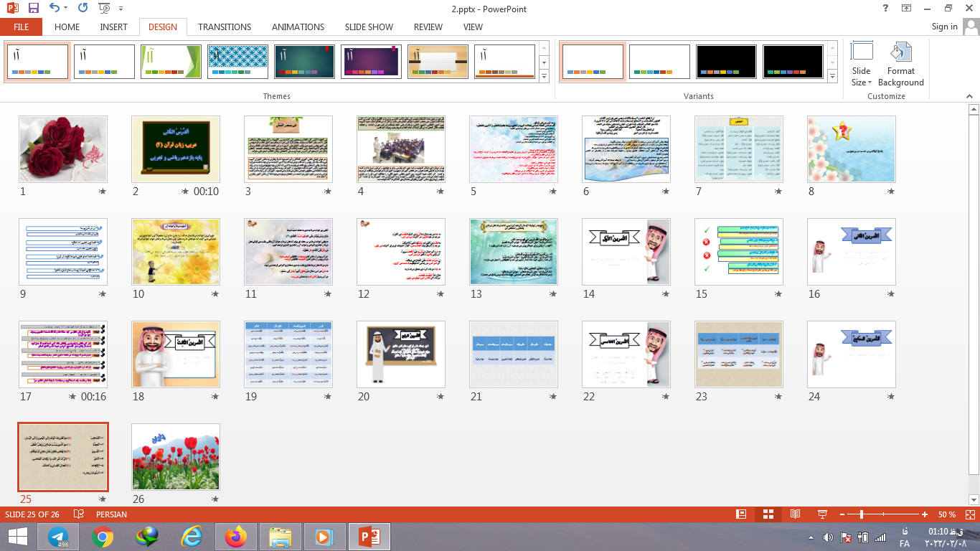Expand the Themes gallery More arrow
980x551 pixels.
[544, 76]
